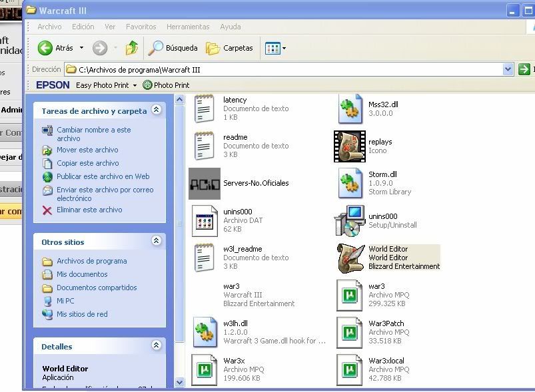Click Copiar este archivo link
This screenshot has height=392, width=535.
point(88,163)
